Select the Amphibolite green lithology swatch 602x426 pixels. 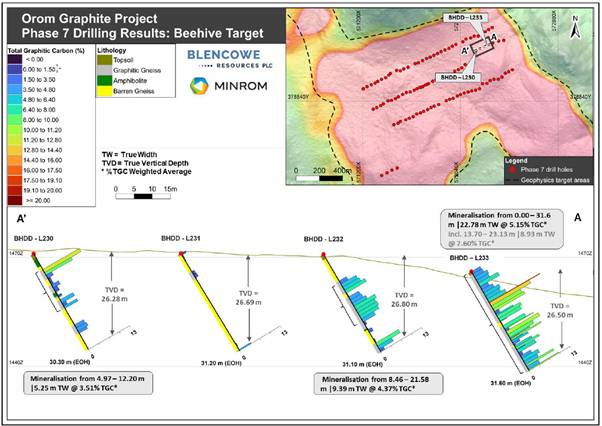106,80
